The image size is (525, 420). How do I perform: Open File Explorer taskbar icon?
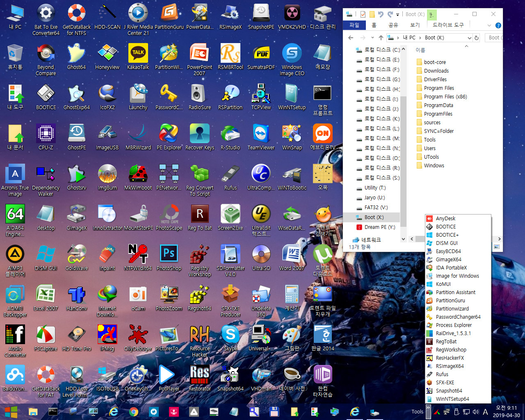pos(33,412)
